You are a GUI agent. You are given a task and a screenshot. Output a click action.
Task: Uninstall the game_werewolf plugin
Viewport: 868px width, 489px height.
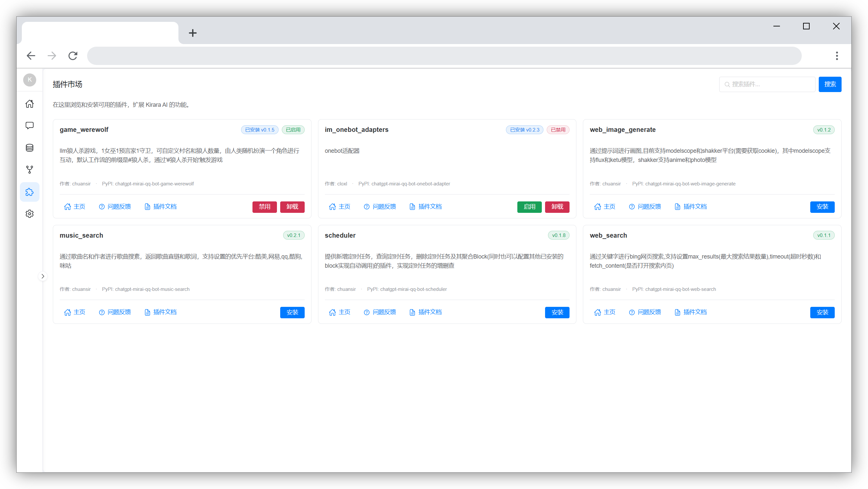pos(292,207)
